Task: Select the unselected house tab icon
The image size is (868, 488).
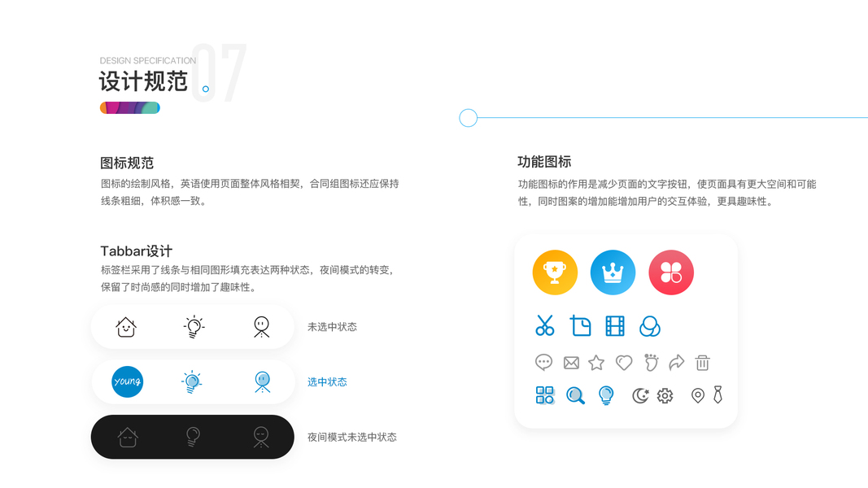Action: click(126, 326)
